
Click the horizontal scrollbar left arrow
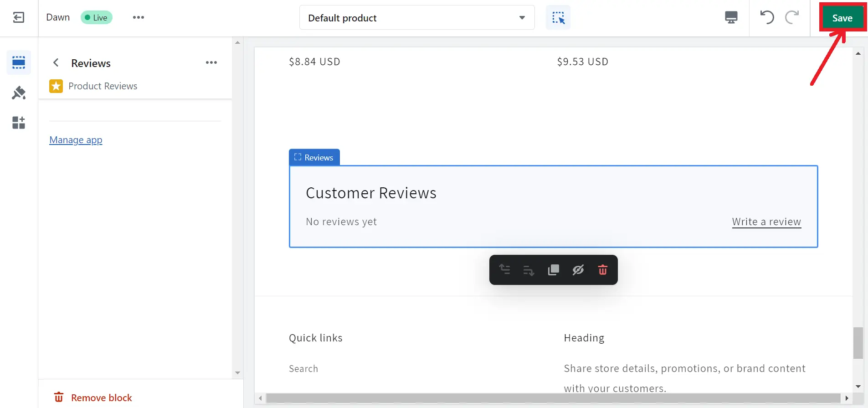click(260, 398)
